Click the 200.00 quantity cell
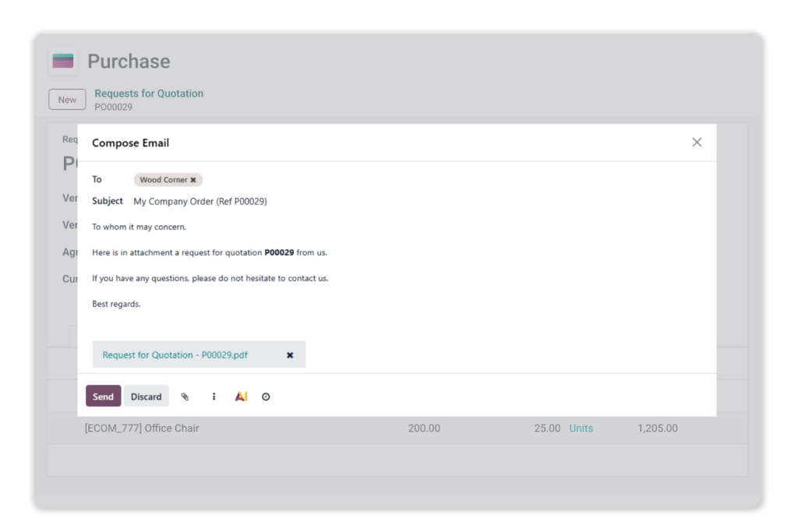798x532 pixels. [424, 428]
